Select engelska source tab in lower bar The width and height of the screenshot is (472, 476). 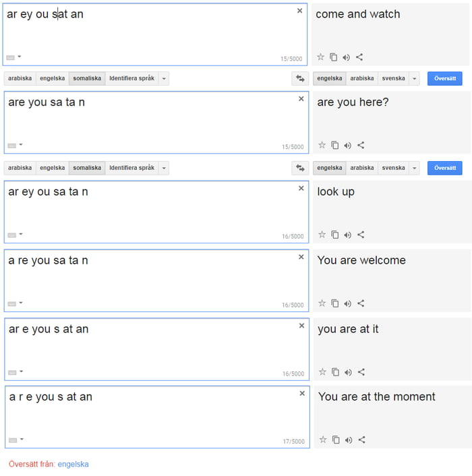point(53,168)
